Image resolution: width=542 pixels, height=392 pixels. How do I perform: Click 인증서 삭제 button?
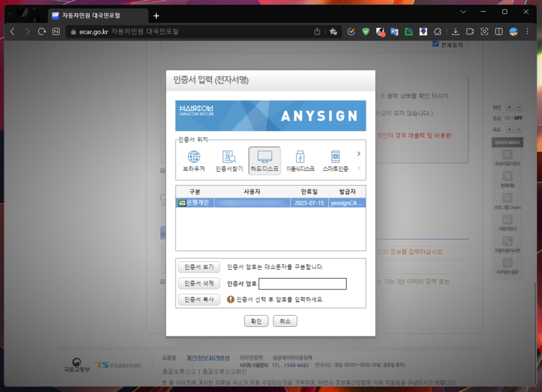pyautogui.click(x=199, y=283)
